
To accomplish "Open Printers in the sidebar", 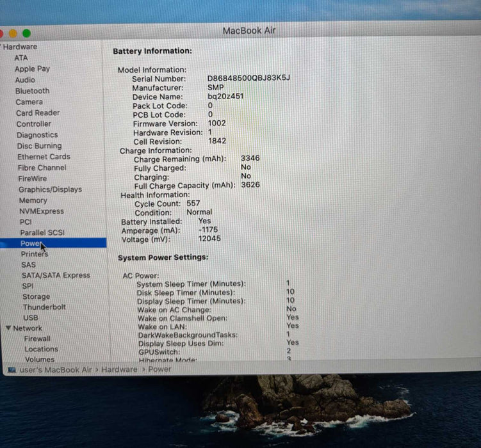I will click(x=35, y=254).
